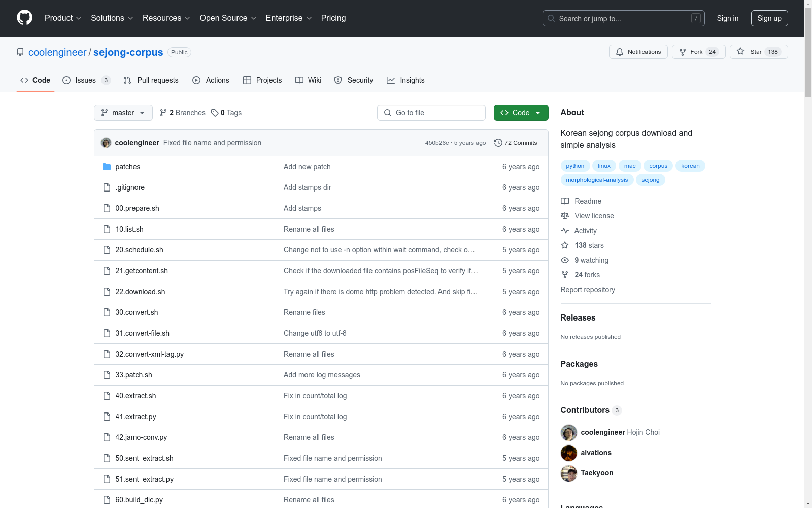Open the master branch selector dropdown

click(123, 113)
